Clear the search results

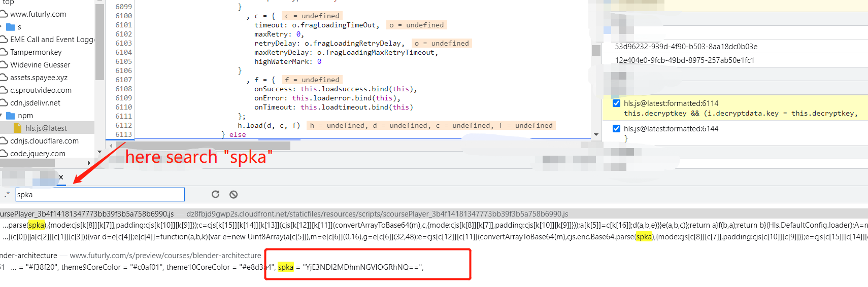click(233, 194)
